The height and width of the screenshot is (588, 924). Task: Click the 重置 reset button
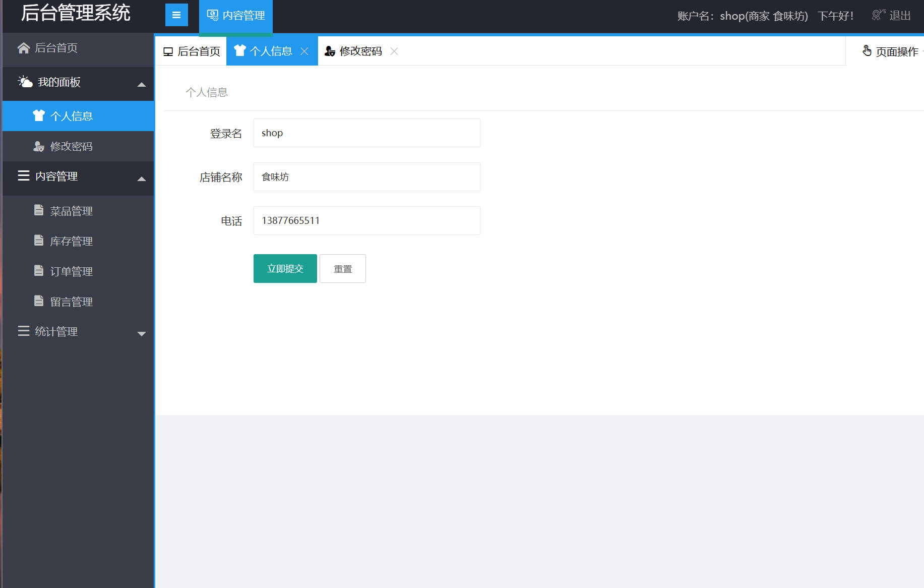tap(342, 268)
